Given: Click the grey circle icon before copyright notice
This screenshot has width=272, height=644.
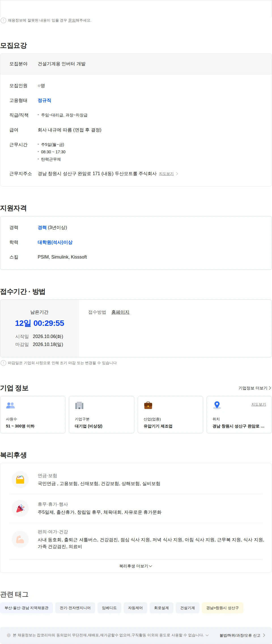Looking at the screenshot, I should (x=9, y=635).
